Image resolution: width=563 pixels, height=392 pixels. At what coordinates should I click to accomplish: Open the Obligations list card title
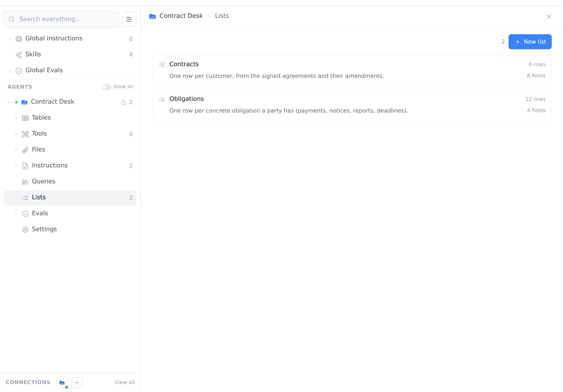(x=186, y=99)
